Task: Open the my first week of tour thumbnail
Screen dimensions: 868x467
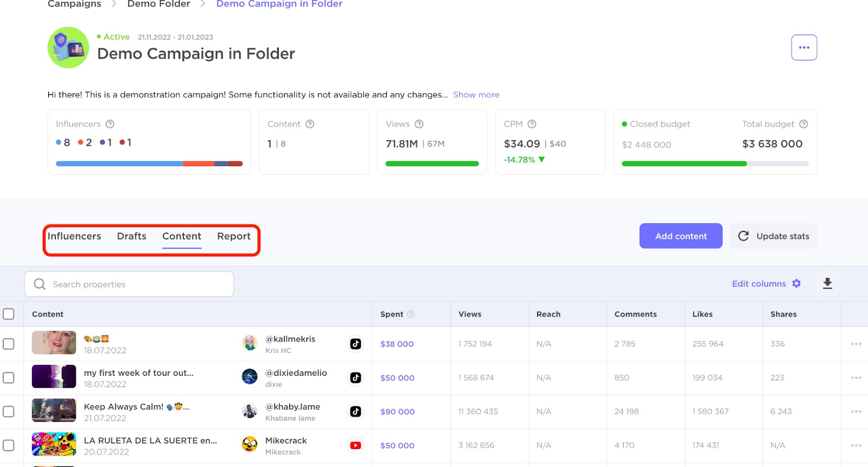Action: (54, 376)
